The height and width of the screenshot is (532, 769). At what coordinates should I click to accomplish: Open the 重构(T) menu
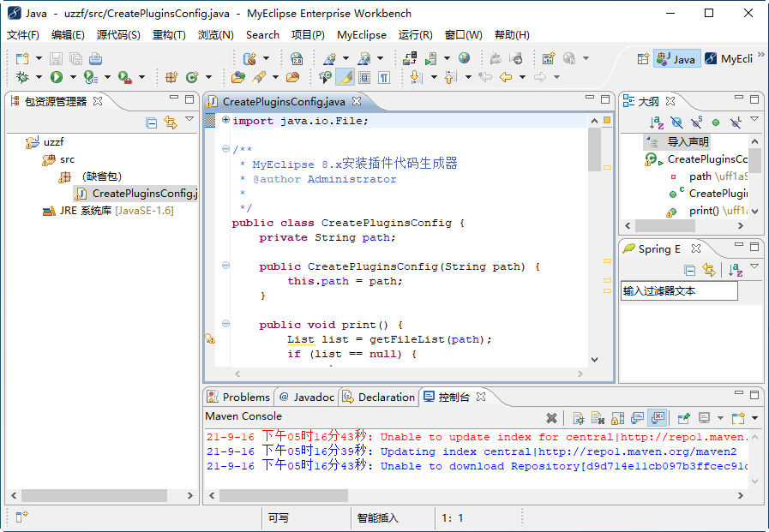point(169,35)
